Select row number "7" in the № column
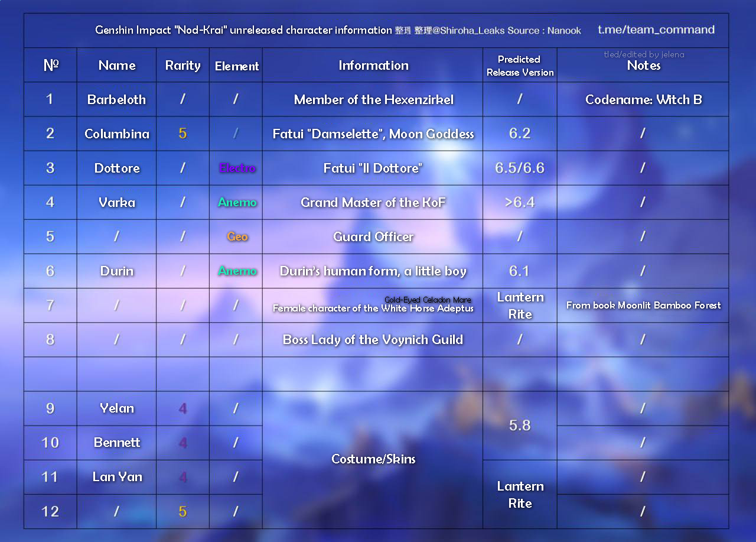The height and width of the screenshot is (542, 756). coord(50,305)
